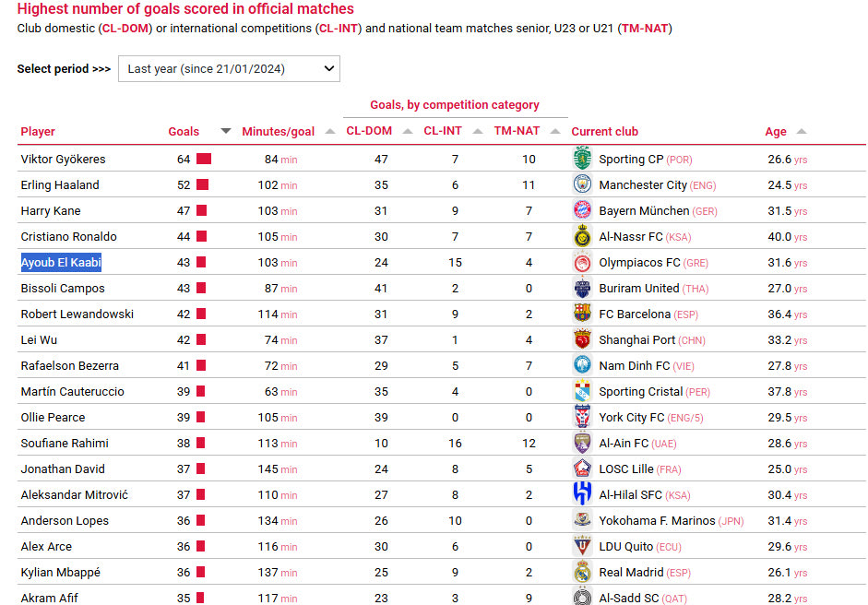Sort by Age using the arrow

coord(801,131)
